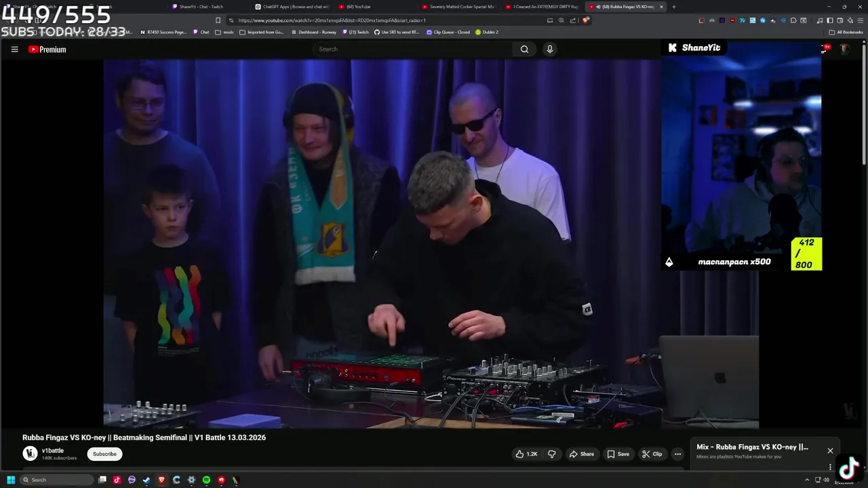
Task: Open Mix playlist panel options menu
Action: (x=830, y=467)
